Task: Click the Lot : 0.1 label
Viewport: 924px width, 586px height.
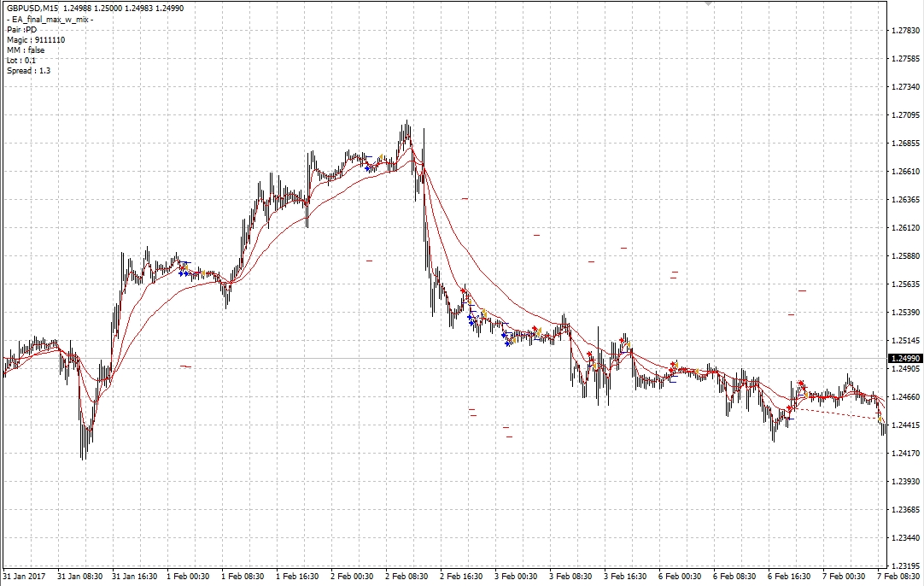Action: click(x=21, y=61)
